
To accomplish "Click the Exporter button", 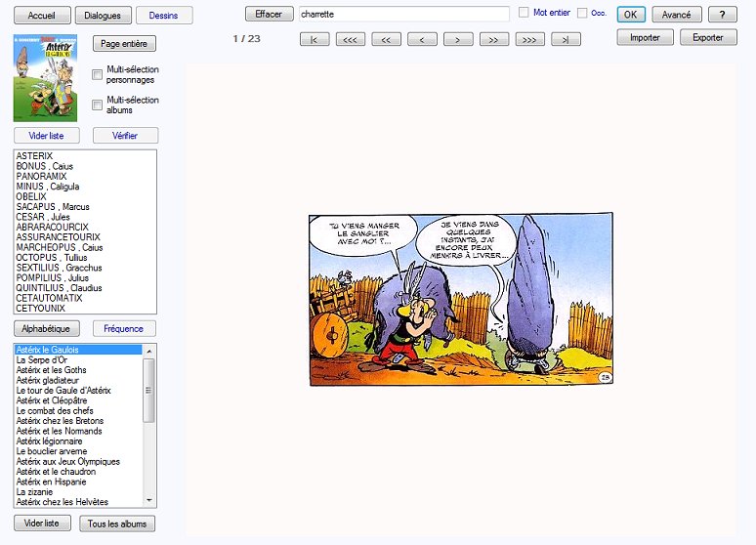I will click(708, 37).
